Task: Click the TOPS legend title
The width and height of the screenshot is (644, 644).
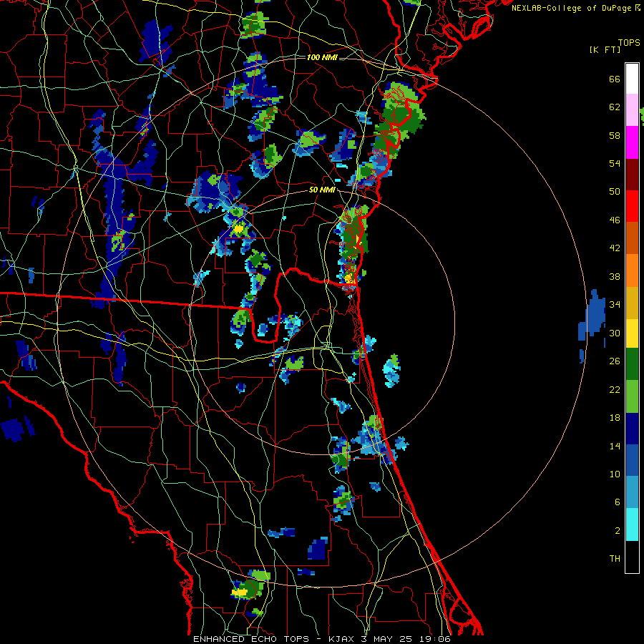Action: (629, 42)
